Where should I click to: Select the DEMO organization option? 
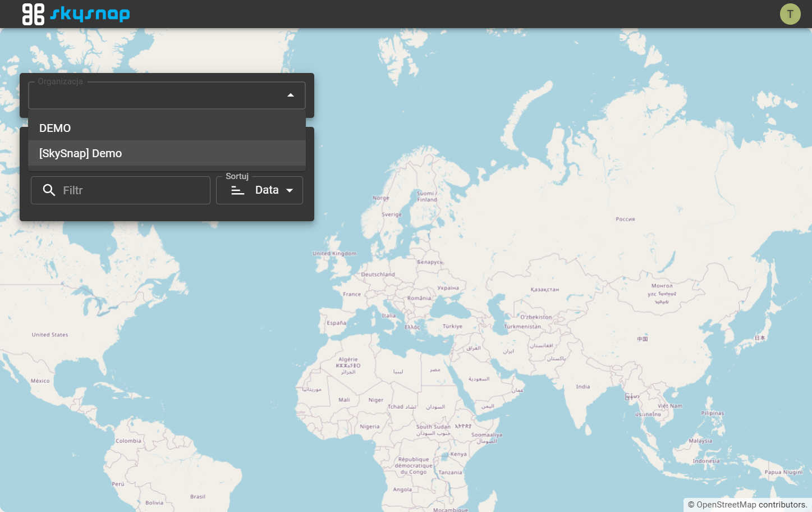point(167,128)
